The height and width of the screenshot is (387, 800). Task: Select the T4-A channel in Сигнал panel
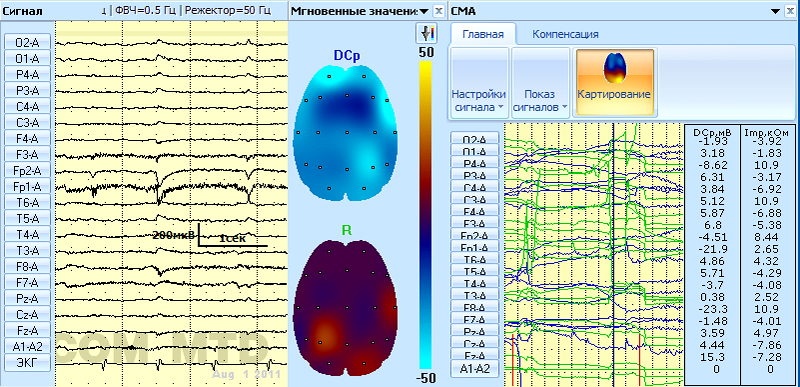point(28,234)
